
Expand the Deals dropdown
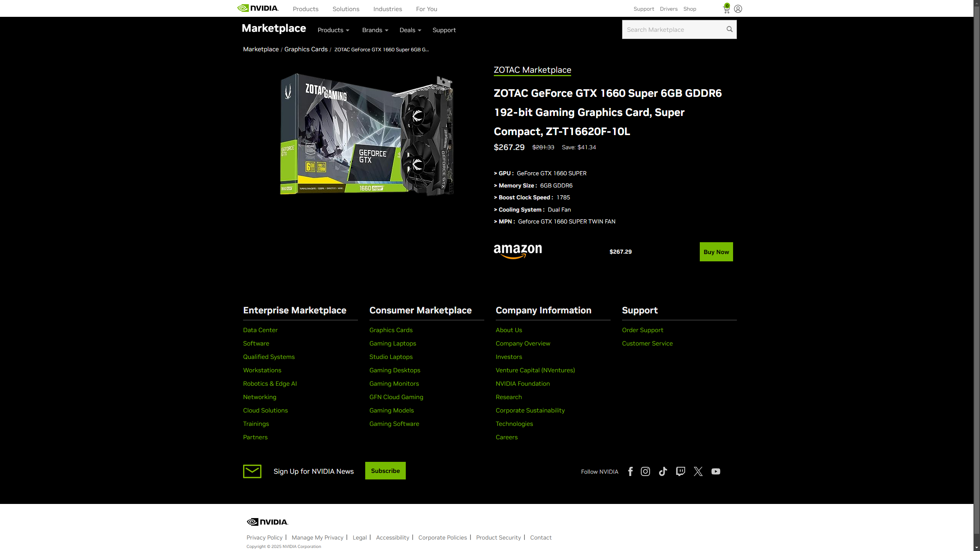(410, 30)
